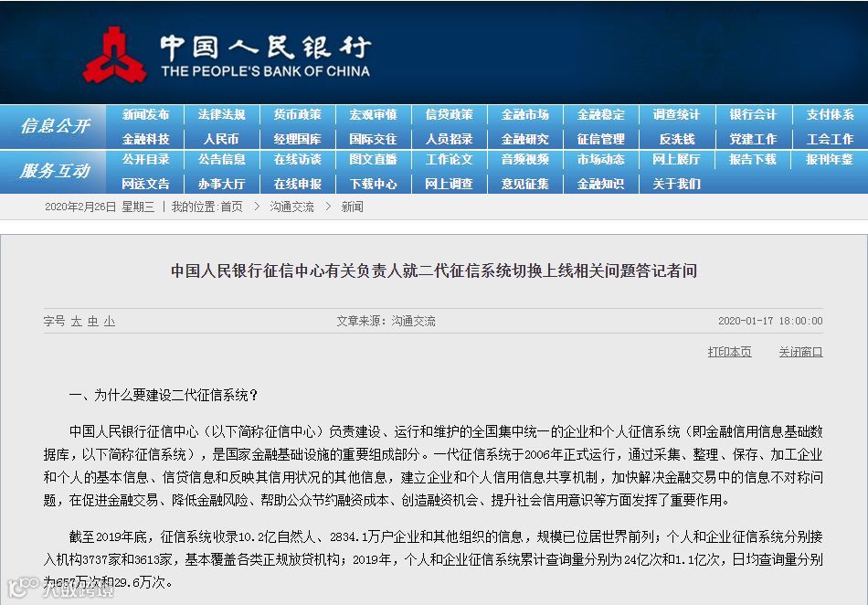This screenshot has width=868, height=605.
Task: Click the 首页 breadcrumb link
Action: click(231, 207)
